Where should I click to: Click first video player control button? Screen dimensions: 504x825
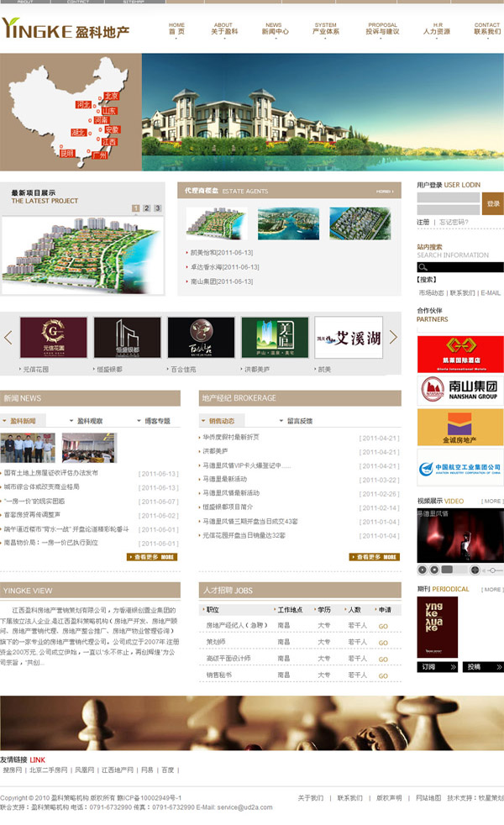click(x=423, y=570)
